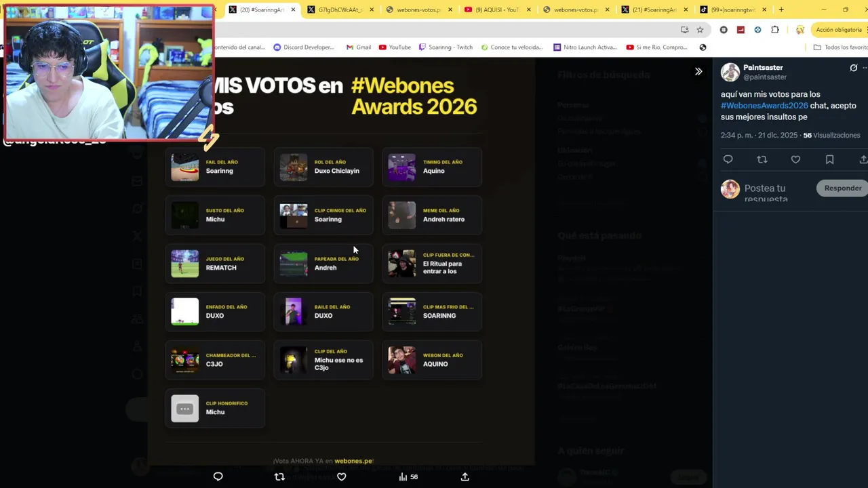Image resolution: width=868 pixels, height=488 pixels.
Task: Share the image via bottom share icon
Action: click(x=465, y=476)
